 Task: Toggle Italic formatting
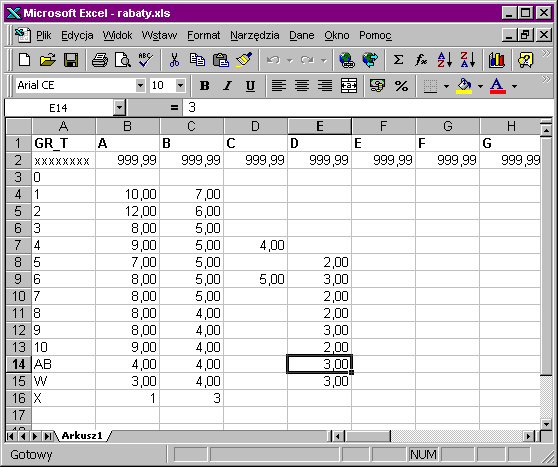tap(227, 86)
